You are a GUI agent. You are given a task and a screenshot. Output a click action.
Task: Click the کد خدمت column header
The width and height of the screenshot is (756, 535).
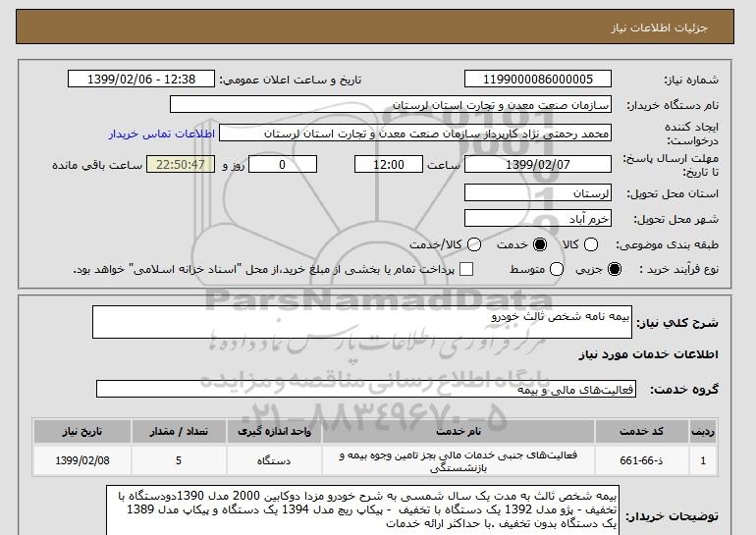pyautogui.click(x=641, y=431)
